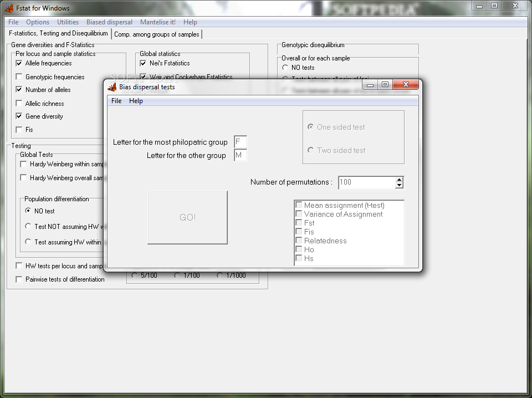Check Variance of Assignment in the list
Viewport: 532px width, 398px height.
[x=299, y=214]
